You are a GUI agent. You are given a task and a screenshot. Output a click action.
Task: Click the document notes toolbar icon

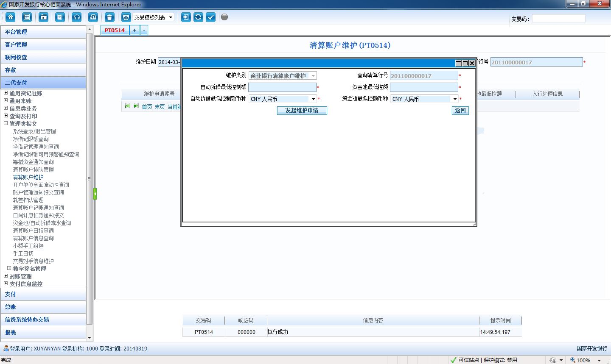click(x=60, y=17)
